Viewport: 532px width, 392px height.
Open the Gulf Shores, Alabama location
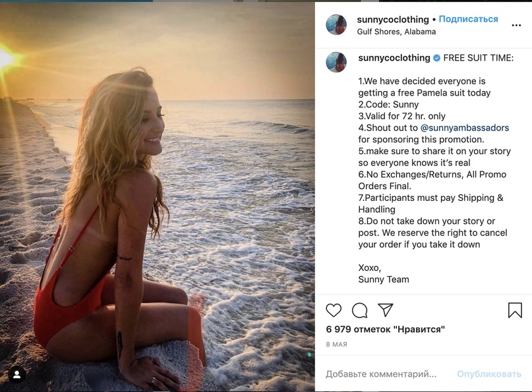(x=396, y=32)
